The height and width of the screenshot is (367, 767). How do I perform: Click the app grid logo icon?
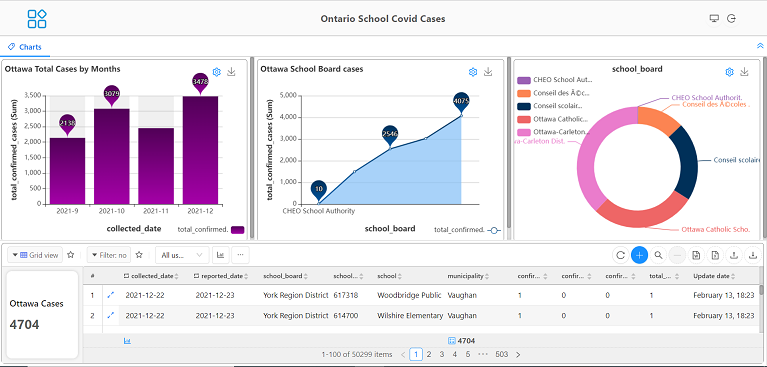pyautogui.click(x=37, y=19)
